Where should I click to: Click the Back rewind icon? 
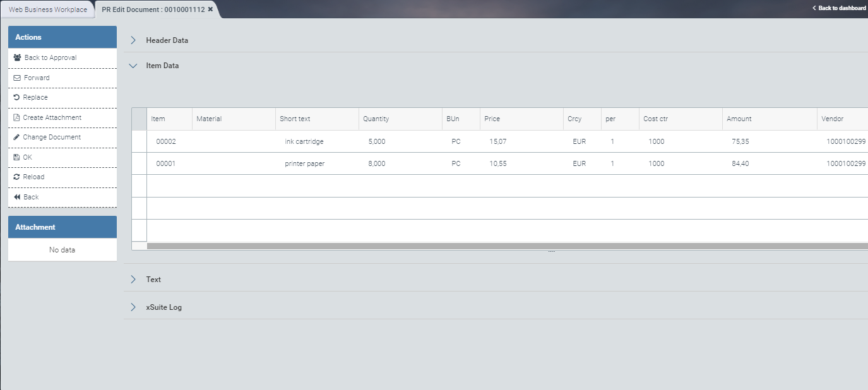pyautogui.click(x=17, y=197)
